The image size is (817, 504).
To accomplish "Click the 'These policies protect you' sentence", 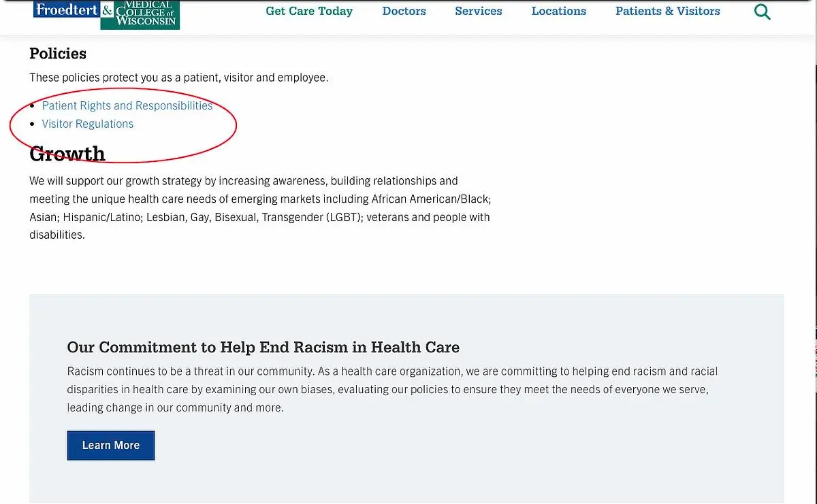I will click(179, 78).
